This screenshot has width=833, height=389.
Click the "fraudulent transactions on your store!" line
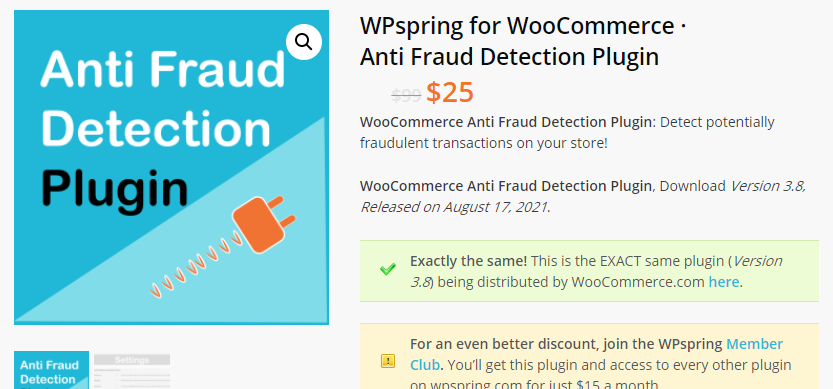coord(483,143)
